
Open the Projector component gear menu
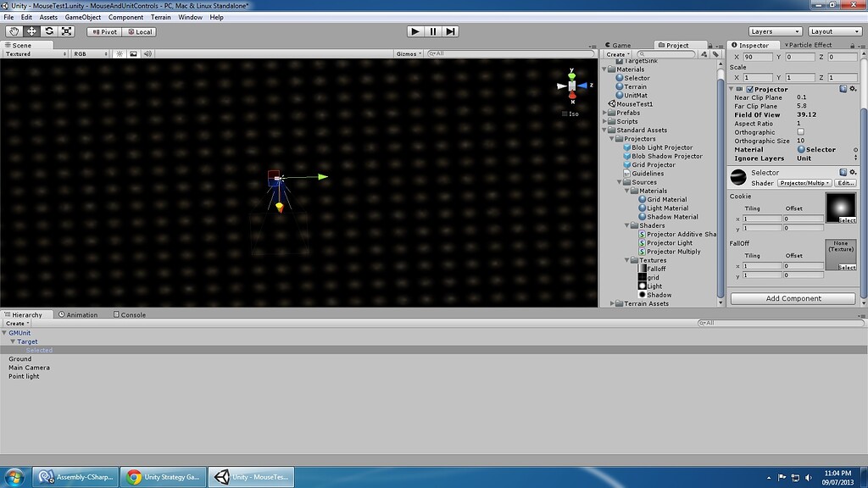(853, 88)
